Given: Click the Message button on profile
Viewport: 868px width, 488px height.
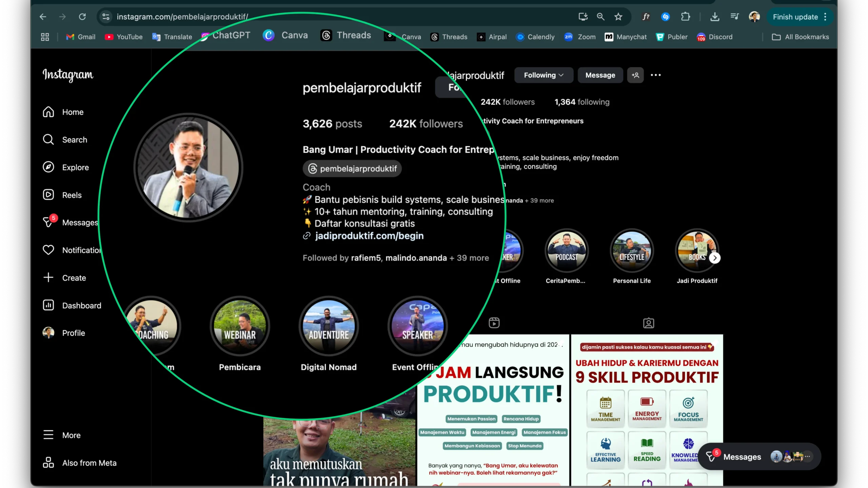Looking at the screenshot, I should 600,75.
